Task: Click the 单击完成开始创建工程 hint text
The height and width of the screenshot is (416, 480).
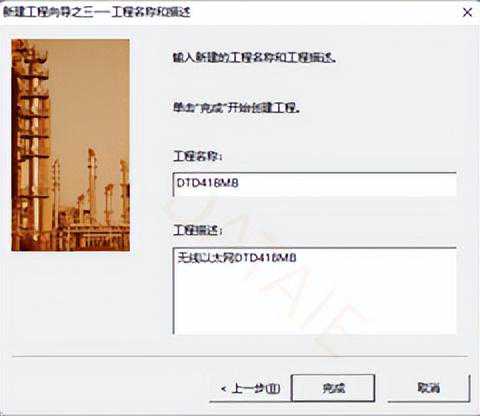Action: [236, 108]
